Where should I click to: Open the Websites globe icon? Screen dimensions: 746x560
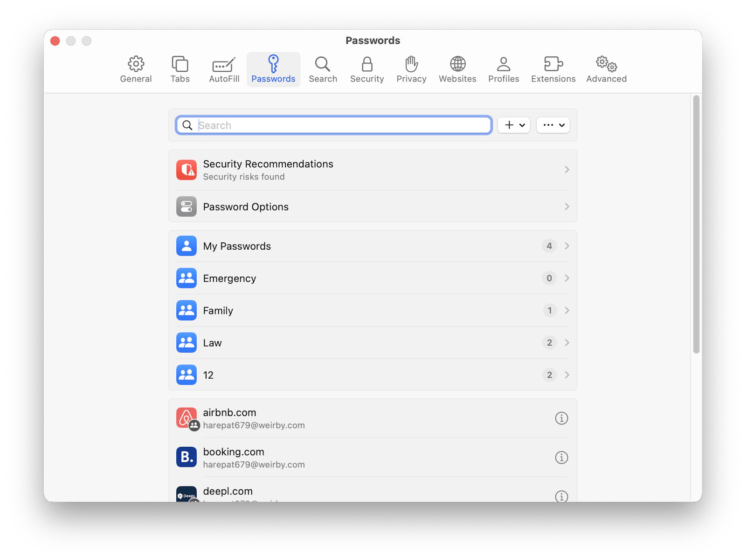pyautogui.click(x=457, y=64)
